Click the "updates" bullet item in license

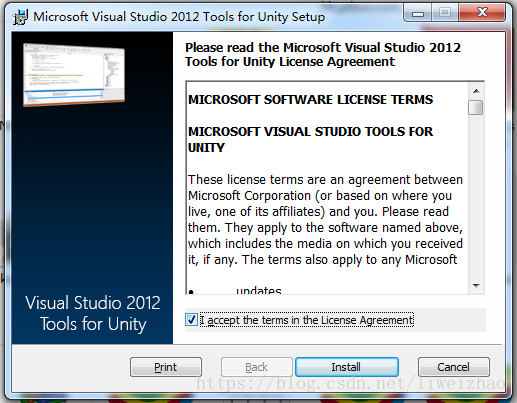259,290
